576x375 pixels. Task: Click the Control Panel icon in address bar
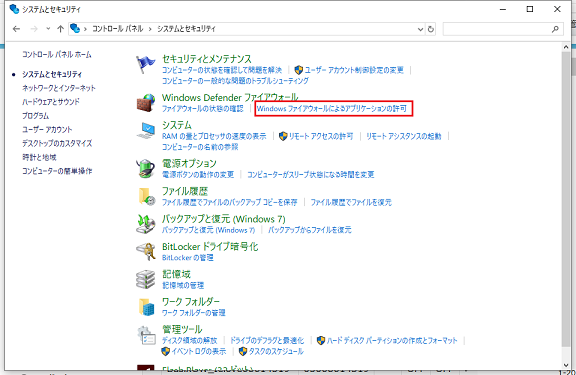(x=75, y=29)
